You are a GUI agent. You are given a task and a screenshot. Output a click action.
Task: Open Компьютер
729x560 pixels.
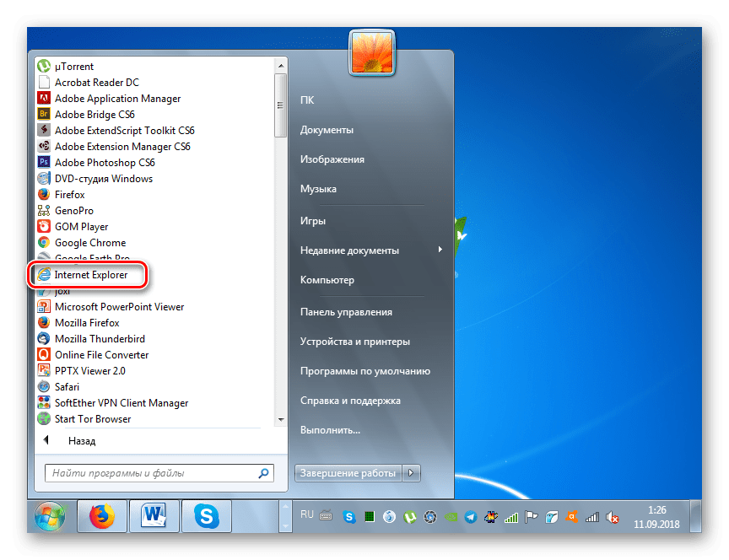(x=327, y=280)
